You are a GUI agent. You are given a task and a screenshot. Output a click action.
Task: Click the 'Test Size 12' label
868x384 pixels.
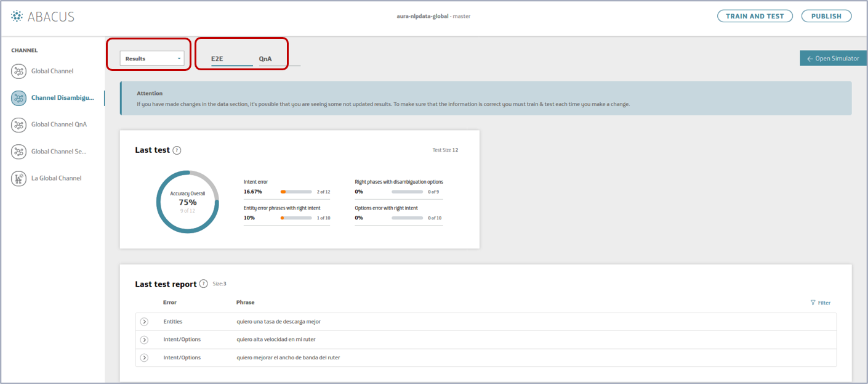(x=446, y=150)
